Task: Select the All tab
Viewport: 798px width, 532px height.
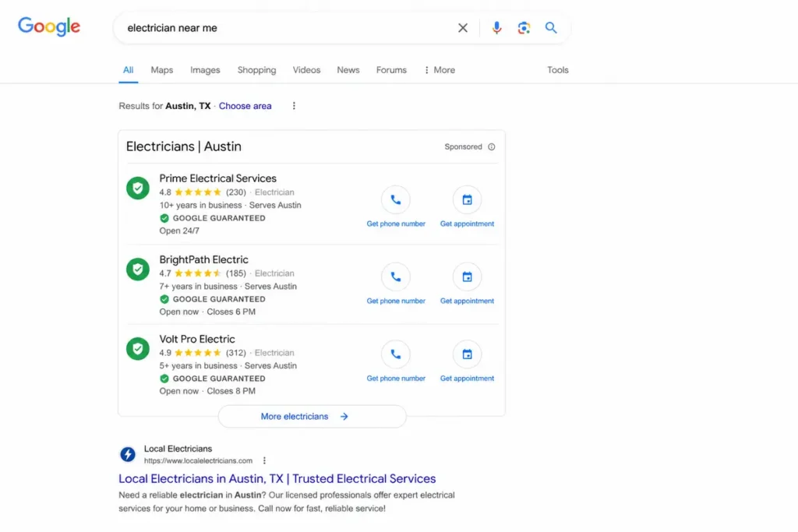Action: click(129, 70)
